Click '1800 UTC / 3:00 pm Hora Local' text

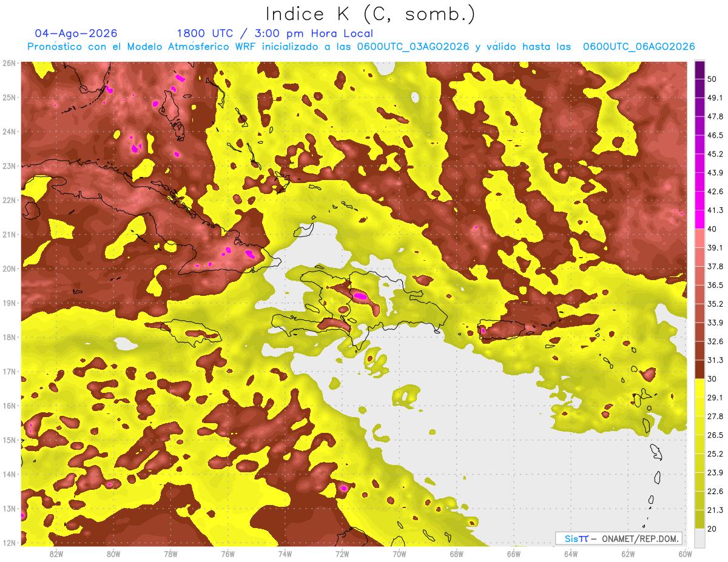coord(275,33)
